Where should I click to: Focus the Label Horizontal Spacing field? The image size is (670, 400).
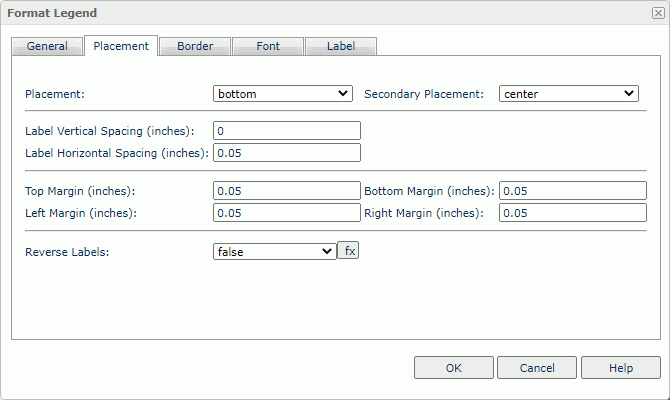[x=286, y=153]
